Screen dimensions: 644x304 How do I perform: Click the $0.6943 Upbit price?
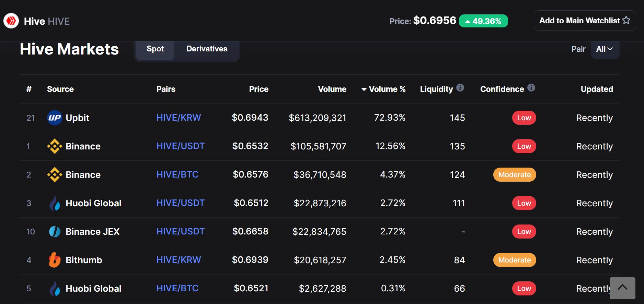(250, 118)
